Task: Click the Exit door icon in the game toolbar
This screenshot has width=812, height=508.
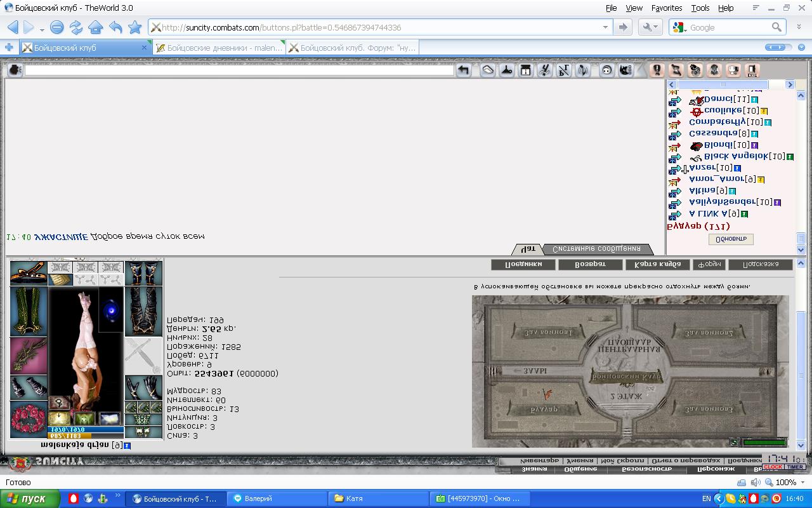Action: click(x=752, y=70)
